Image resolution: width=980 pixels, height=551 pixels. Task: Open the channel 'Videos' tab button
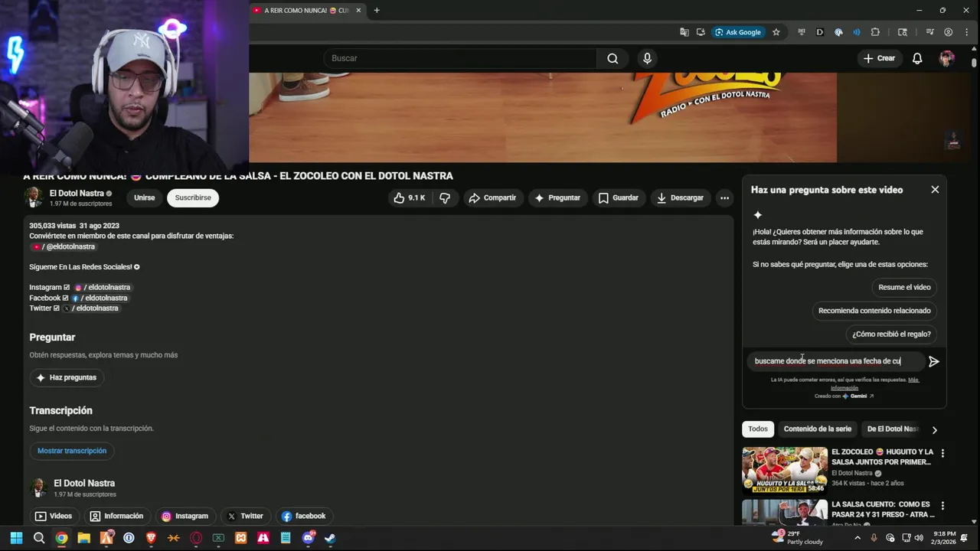54,516
